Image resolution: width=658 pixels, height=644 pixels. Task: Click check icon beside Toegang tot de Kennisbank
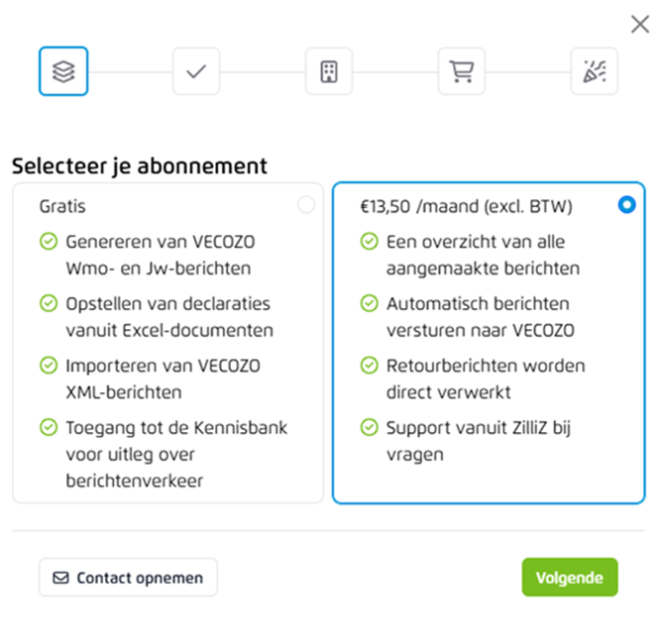(x=48, y=428)
